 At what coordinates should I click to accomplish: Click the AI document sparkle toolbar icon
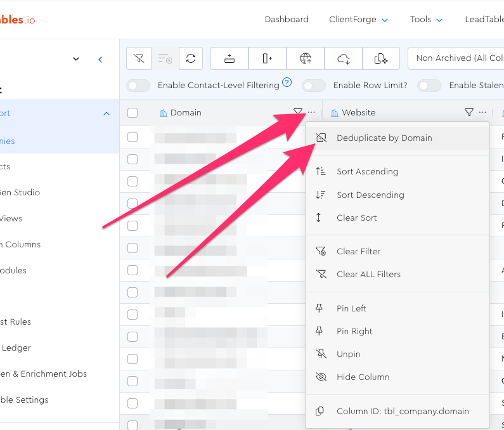381,59
